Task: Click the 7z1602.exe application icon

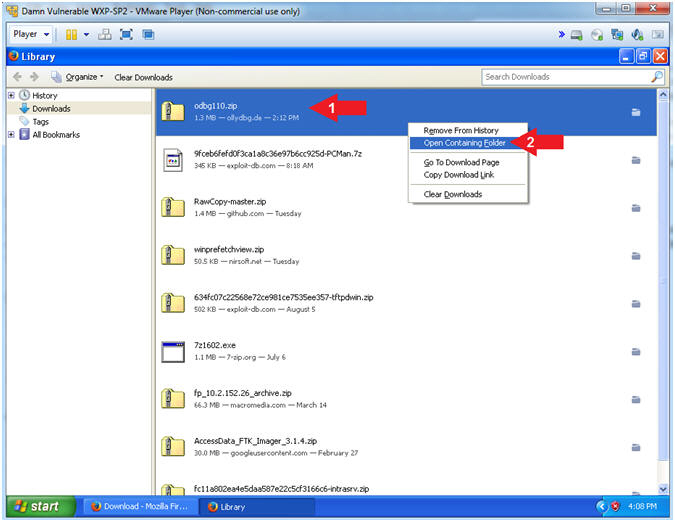Action: (x=173, y=352)
